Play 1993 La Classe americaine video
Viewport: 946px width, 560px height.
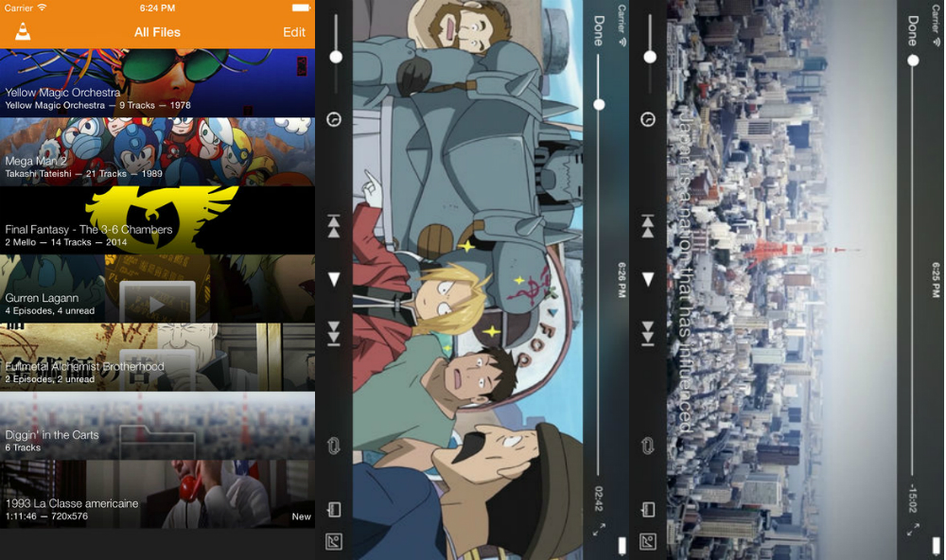[x=157, y=495]
